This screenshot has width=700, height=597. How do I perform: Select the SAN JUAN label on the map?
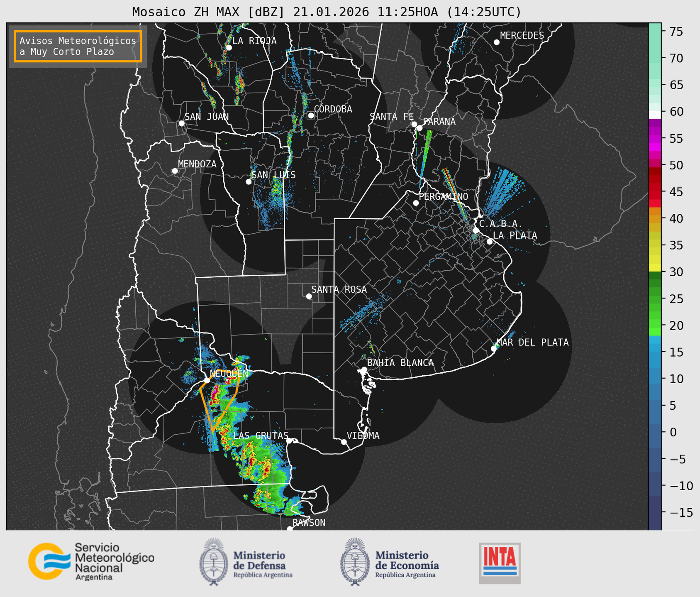click(x=206, y=117)
